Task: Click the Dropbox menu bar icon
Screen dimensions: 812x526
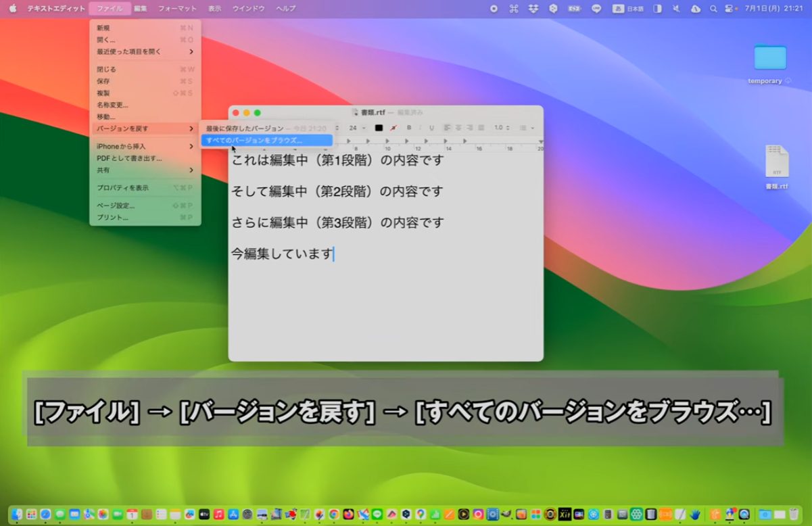Action: click(533, 8)
